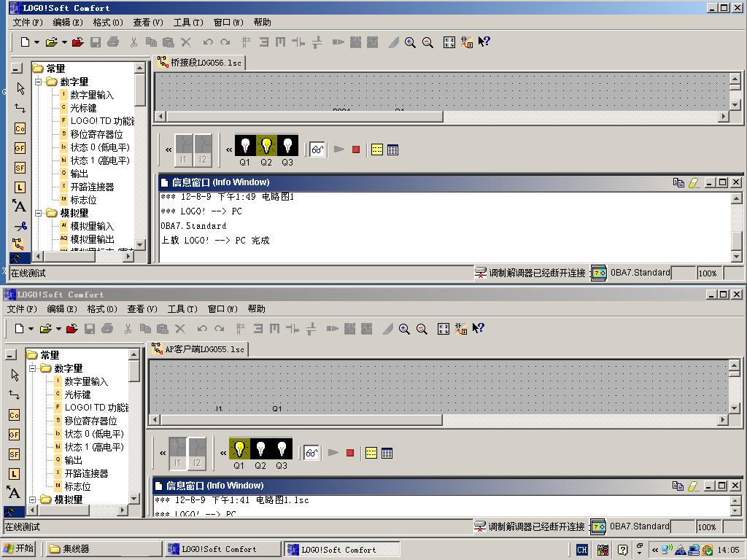Click eraser clear icon in top 信息窗口 title bar
Screen dimensions: 747x560
click(x=694, y=182)
